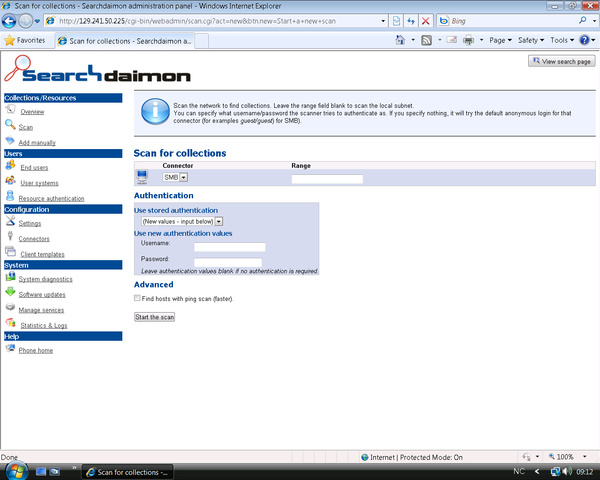600x480 pixels.
Task: Click the browser Back arrow button
Action: [9, 21]
